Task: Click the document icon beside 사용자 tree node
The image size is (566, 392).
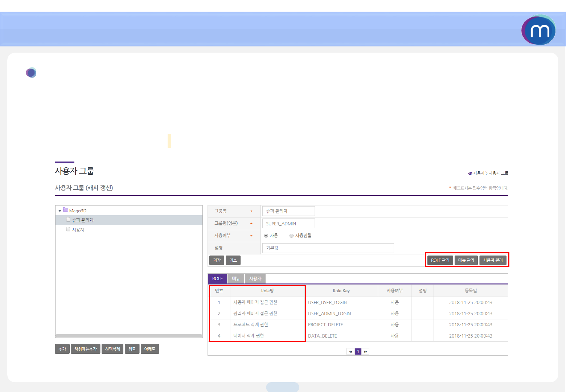Action: (x=68, y=229)
